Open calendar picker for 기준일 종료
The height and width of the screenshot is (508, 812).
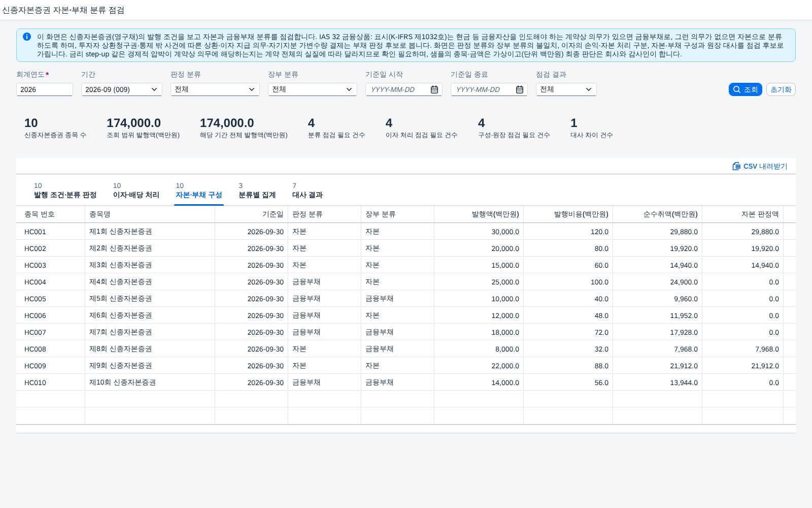(520, 89)
